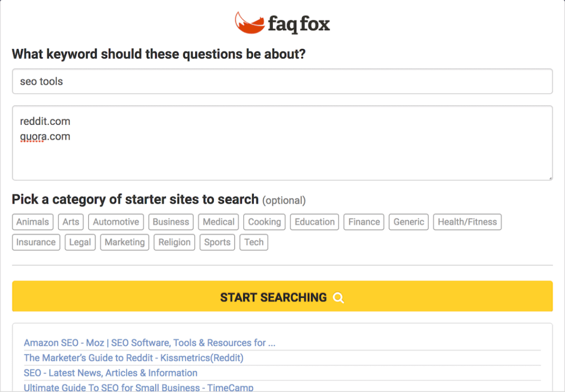Screen dimensions: 565x392
Task: Click the faq fox logo icon
Action: [249, 23]
